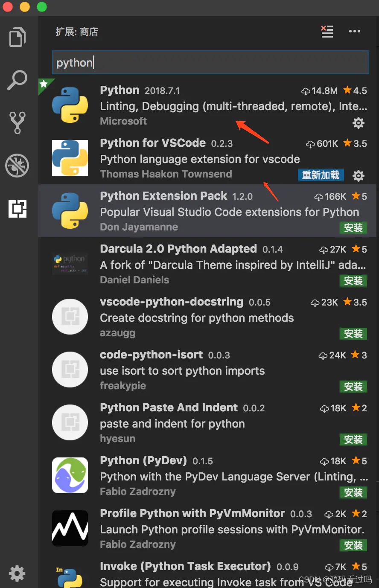Click the python search input field
Screen dimensions: 379x588
(210, 63)
